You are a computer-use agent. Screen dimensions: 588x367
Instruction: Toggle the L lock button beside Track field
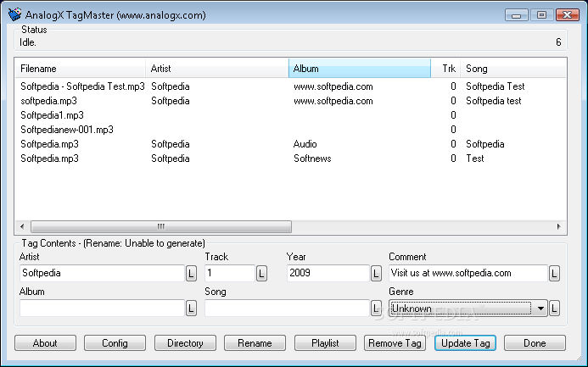pos(261,274)
